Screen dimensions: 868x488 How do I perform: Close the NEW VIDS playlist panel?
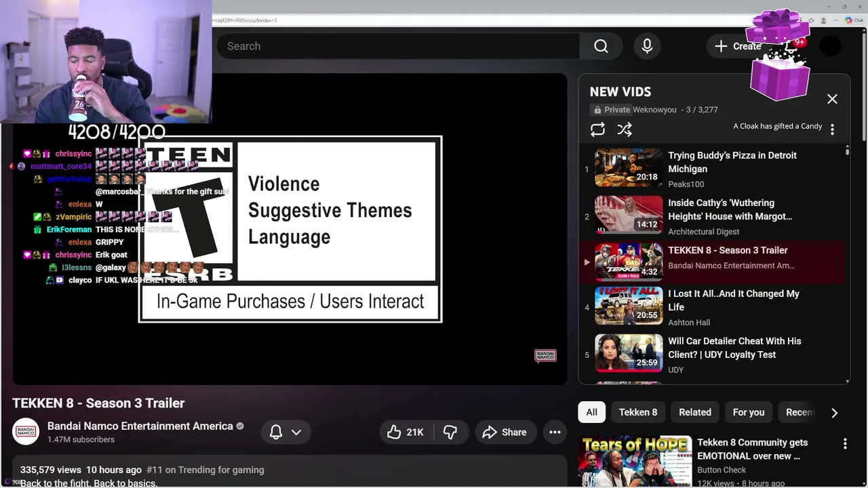(x=832, y=99)
